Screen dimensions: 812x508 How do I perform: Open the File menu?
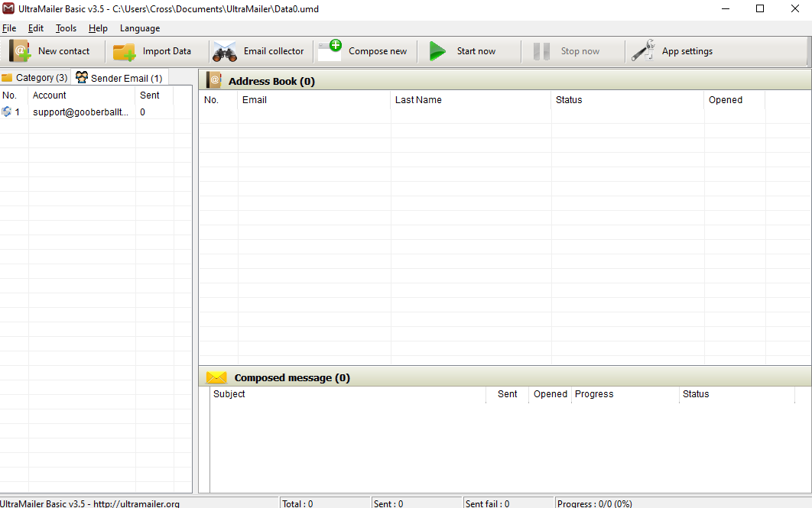coord(9,28)
